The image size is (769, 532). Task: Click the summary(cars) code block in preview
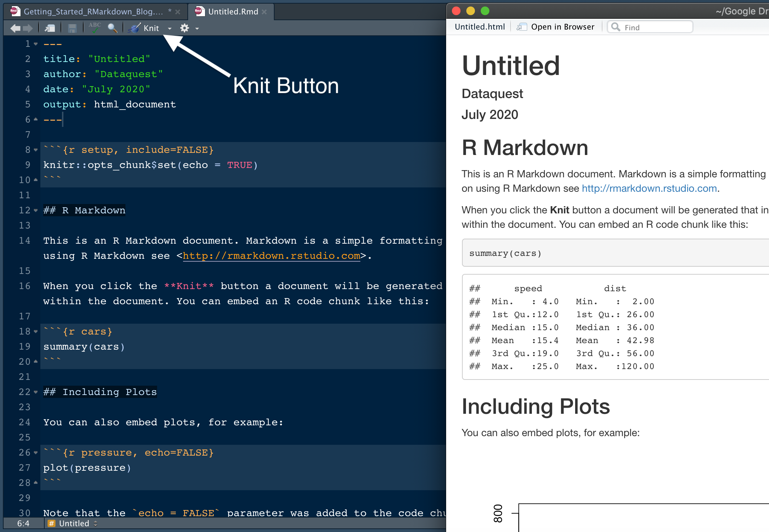pyautogui.click(x=615, y=253)
